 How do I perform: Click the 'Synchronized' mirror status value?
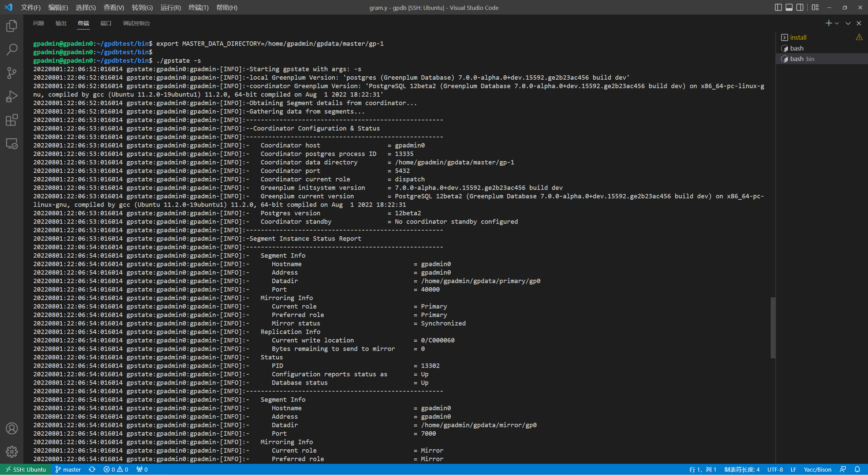(x=443, y=323)
